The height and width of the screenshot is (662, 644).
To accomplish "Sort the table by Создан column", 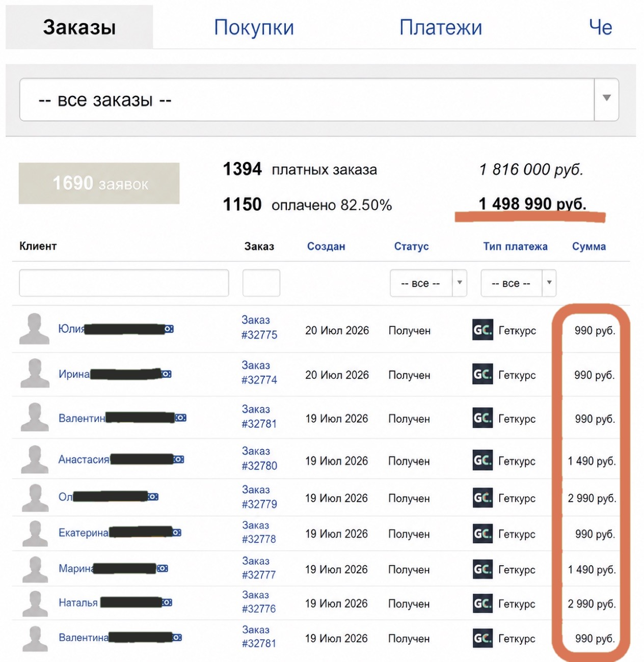I will pos(326,246).
